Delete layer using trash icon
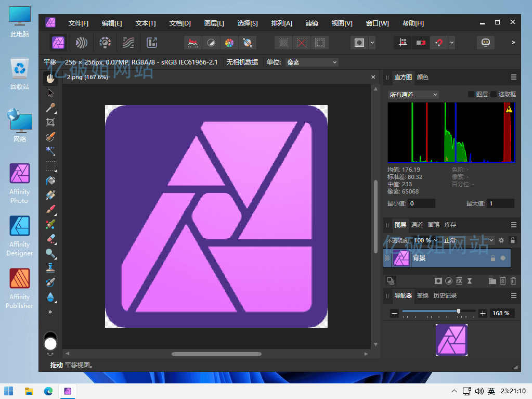 coord(513,281)
